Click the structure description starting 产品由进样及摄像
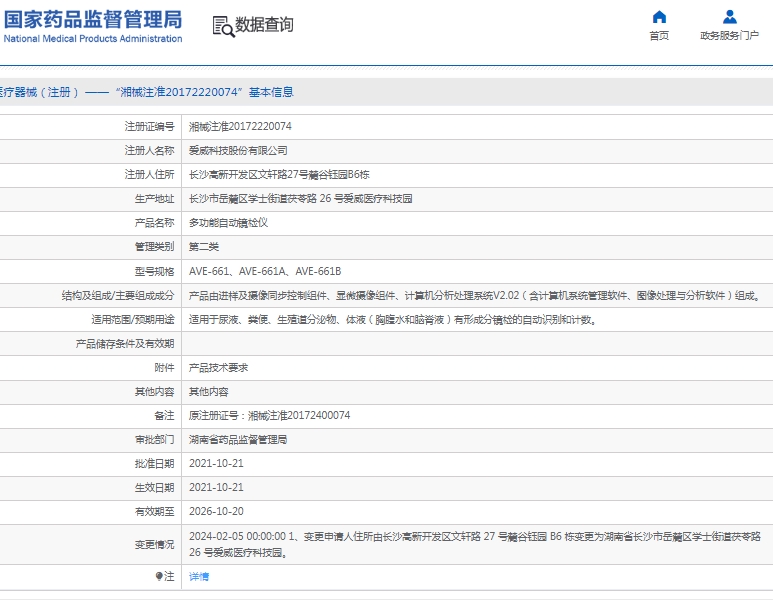This screenshot has width=773, height=600. click(475, 295)
